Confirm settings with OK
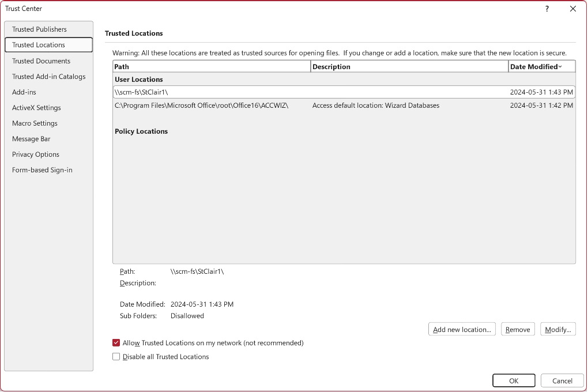Viewport: 588px width, 392px height. pyautogui.click(x=513, y=380)
